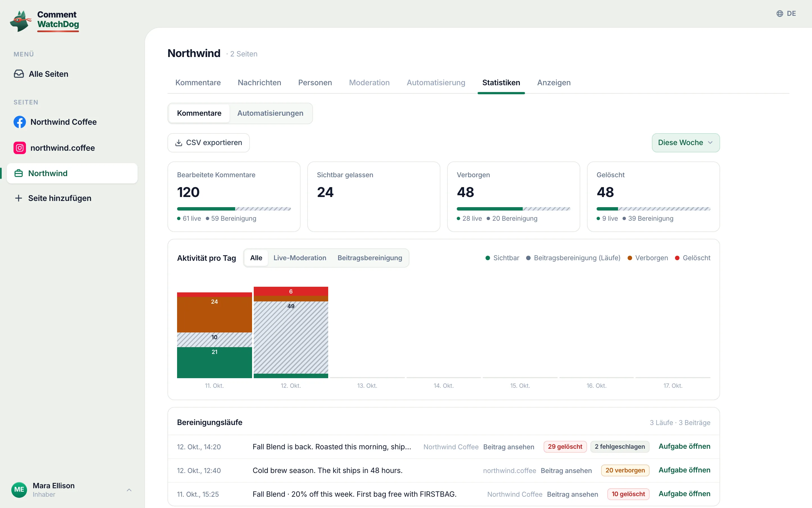Screen dimensions: 812x508
Task: Click the 2 fehlgeschlagen badge
Action: 620,447
